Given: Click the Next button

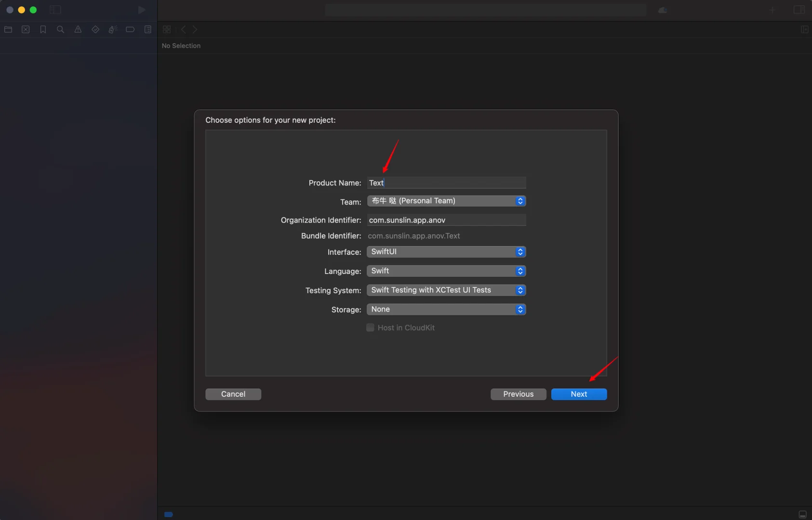Looking at the screenshot, I should pos(579,394).
